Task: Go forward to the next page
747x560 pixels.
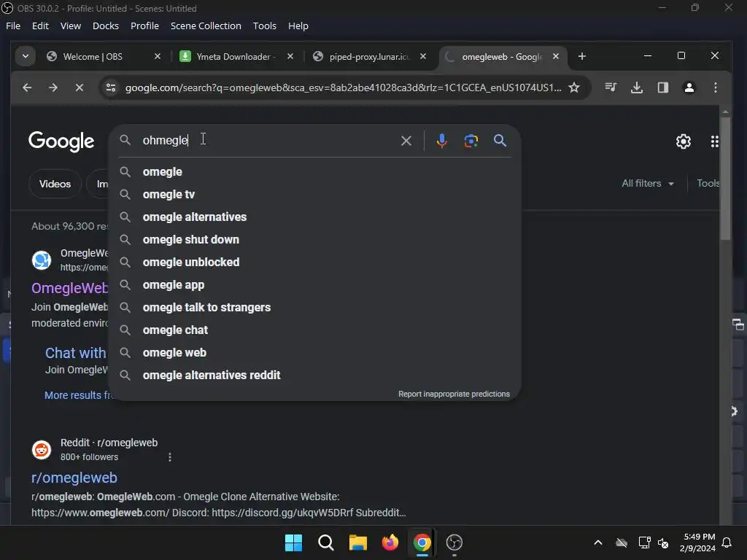Action: pyautogui.click(x=53, y=87)
